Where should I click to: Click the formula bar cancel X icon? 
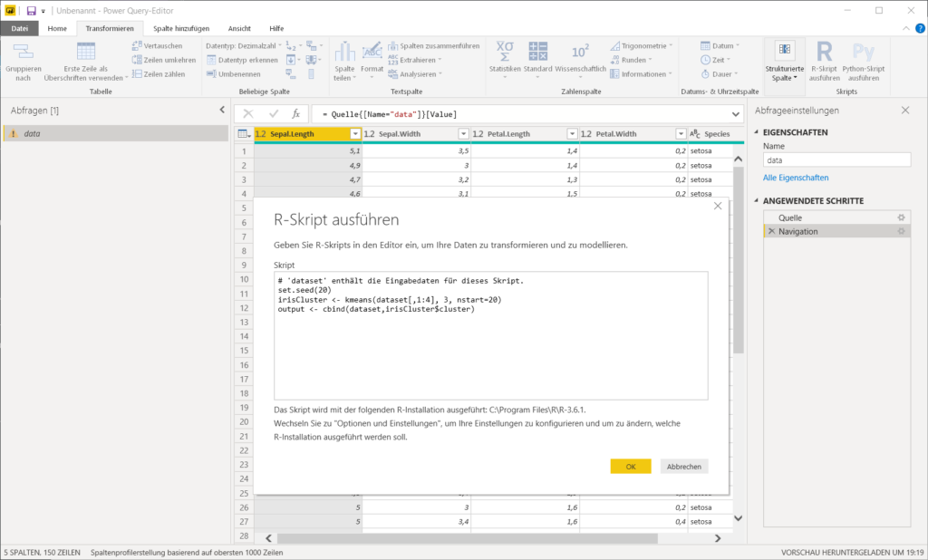click(x=248, y=113)
